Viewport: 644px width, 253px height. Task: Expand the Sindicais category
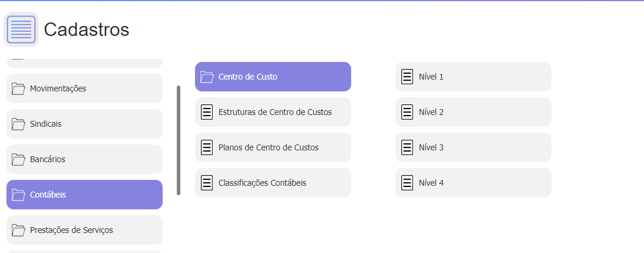click(x=85, y=124)
